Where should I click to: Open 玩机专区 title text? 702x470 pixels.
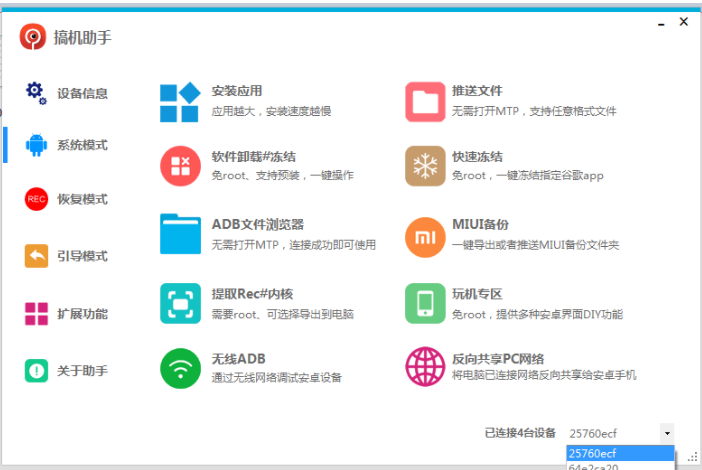pyautogui.click(x=477, y=294)
